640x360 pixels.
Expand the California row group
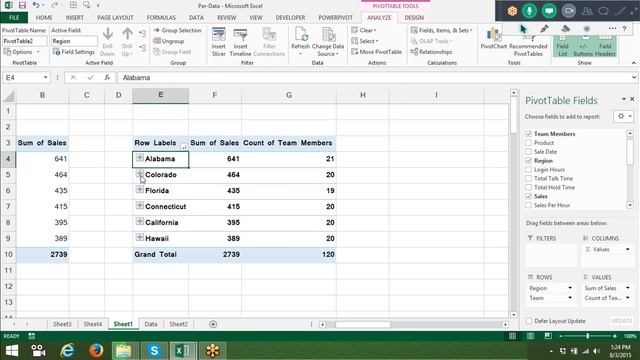140,221
